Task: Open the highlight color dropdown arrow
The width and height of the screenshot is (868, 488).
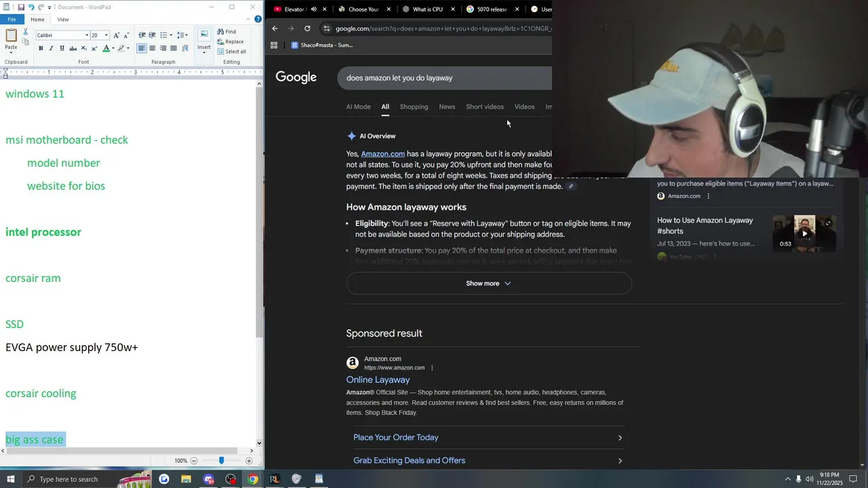Action: click(128, 48)
